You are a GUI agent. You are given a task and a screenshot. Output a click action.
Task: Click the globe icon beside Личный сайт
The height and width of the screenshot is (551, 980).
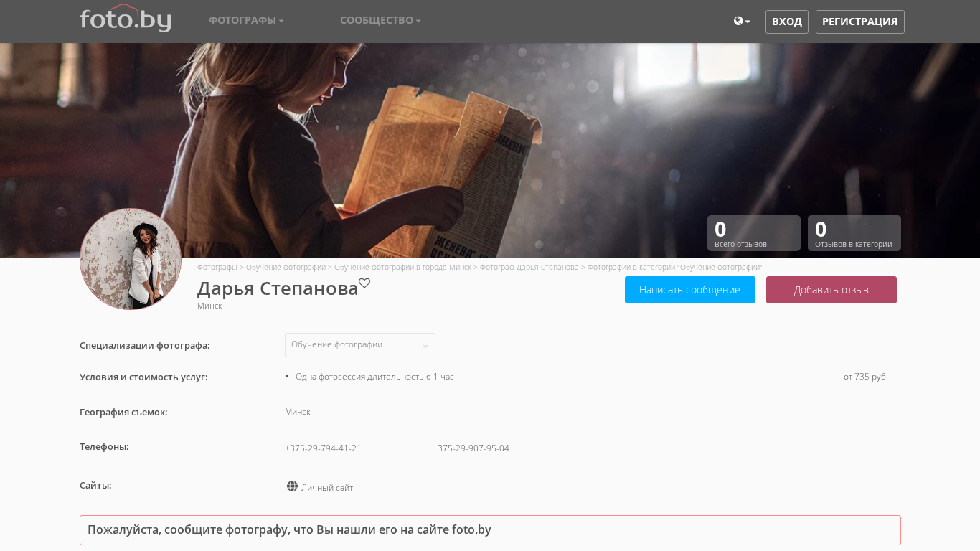292,486
